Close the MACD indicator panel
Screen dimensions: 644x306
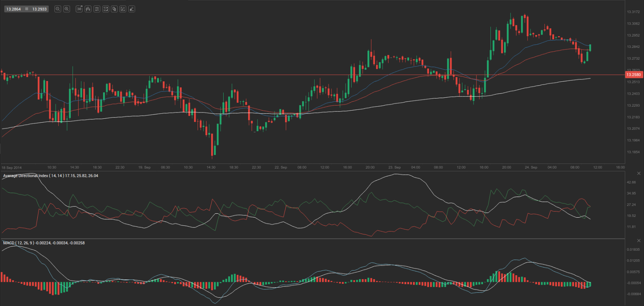pyautogui.click(x=639, y=241)
